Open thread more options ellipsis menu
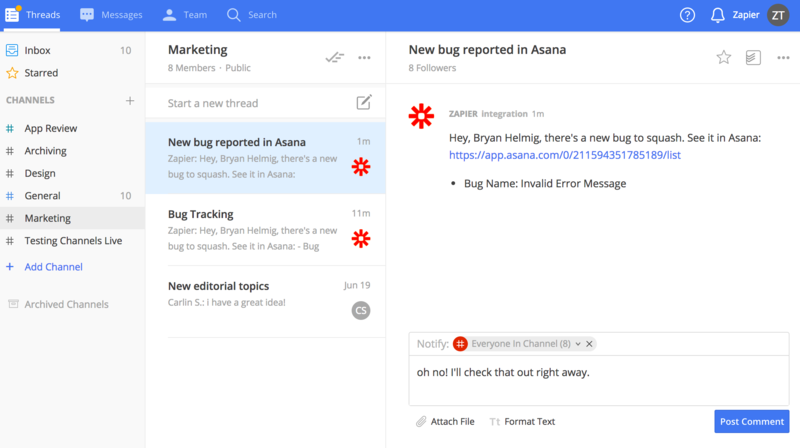This screenshot has width=800, height=448. click(x=781, y=57)
